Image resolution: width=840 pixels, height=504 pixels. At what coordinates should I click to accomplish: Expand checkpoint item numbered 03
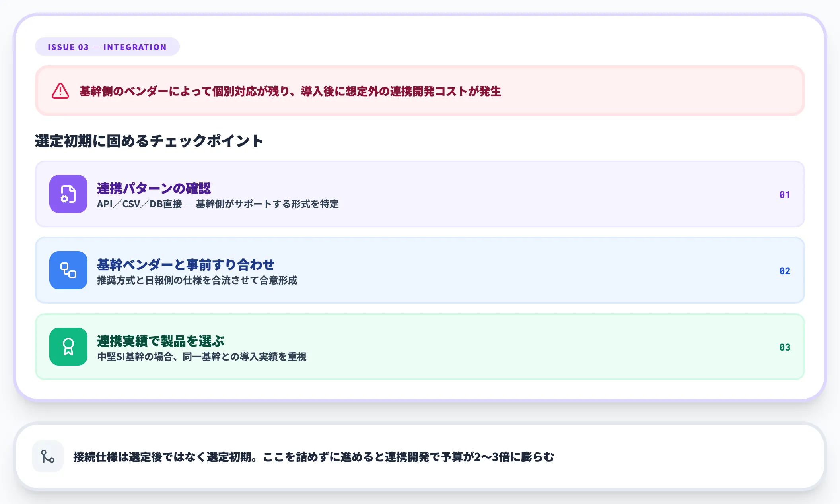point(784,347)
